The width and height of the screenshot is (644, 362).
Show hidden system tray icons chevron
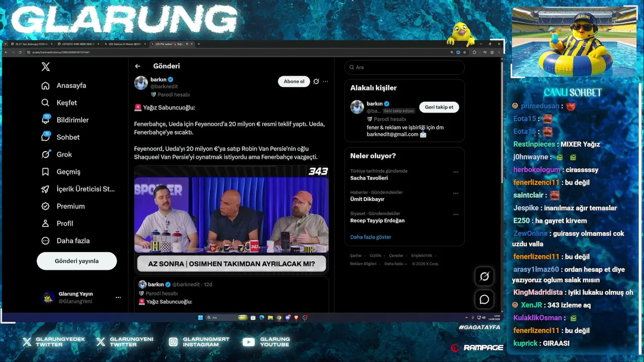466,317
